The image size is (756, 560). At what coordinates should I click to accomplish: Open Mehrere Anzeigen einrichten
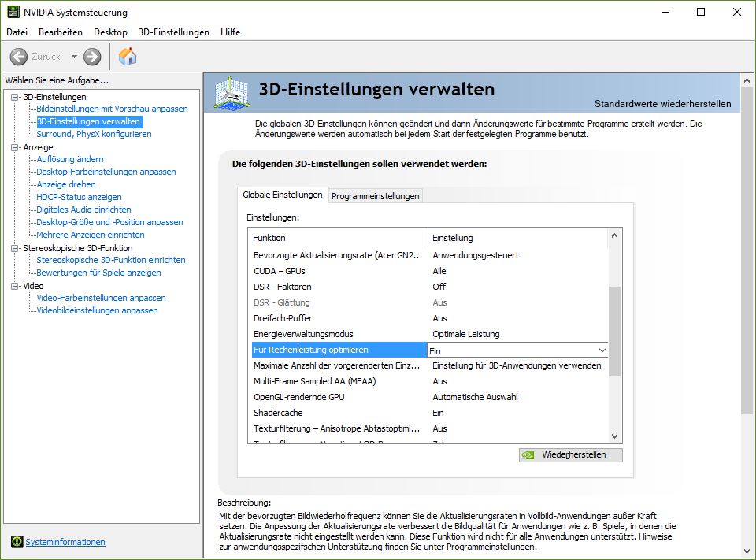91,235
